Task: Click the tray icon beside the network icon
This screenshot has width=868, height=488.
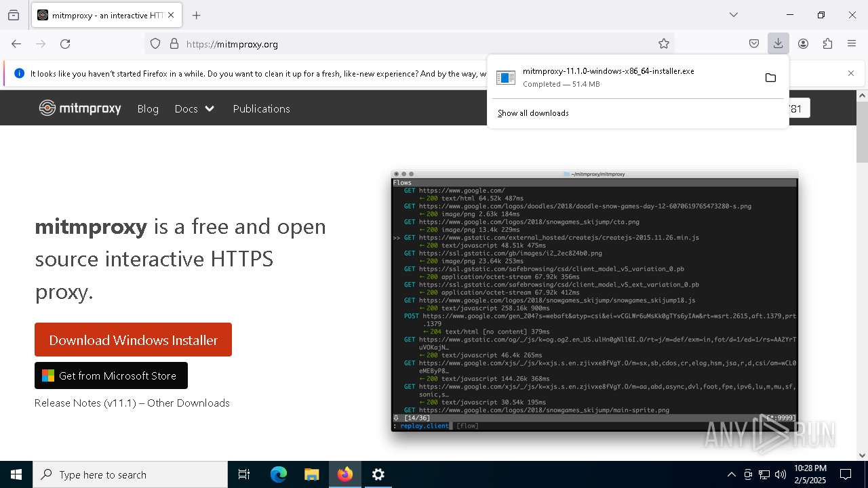Action: pos(748,474)
